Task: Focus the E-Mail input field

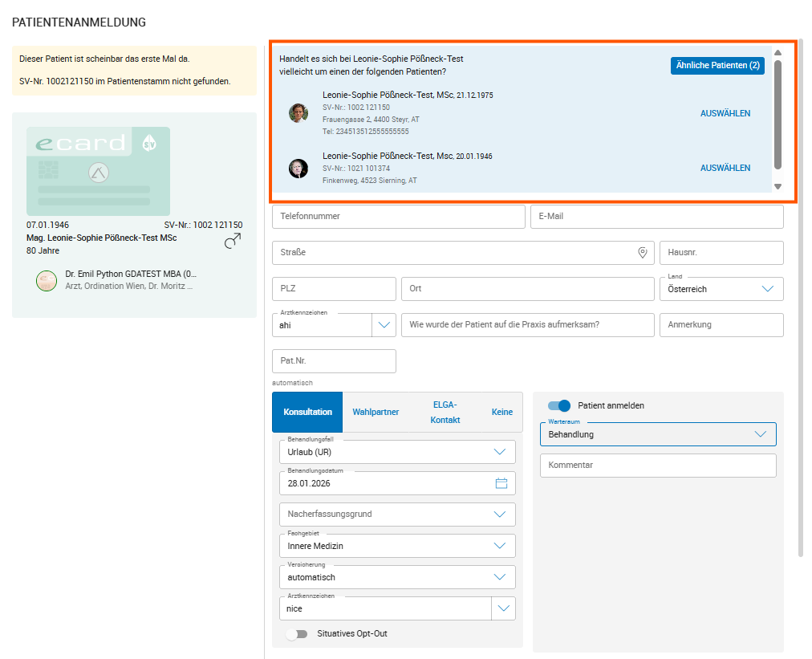Action: (x=657, y=217)
